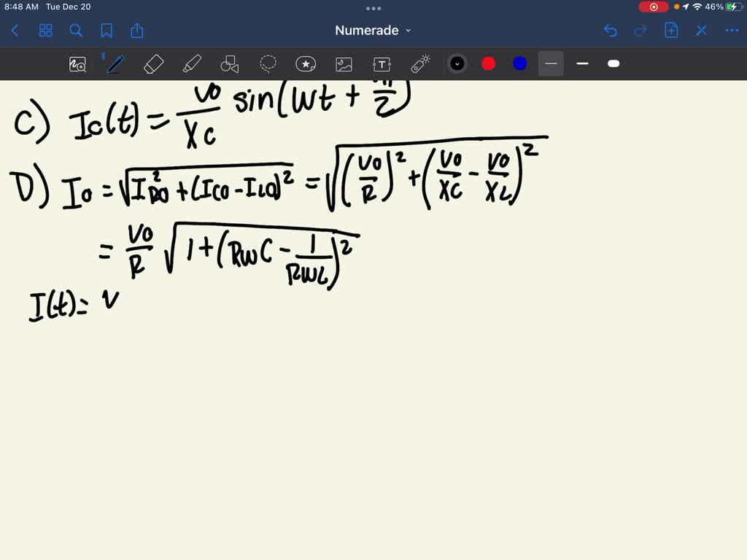Select the Text box tool

(x=382, y=63)
